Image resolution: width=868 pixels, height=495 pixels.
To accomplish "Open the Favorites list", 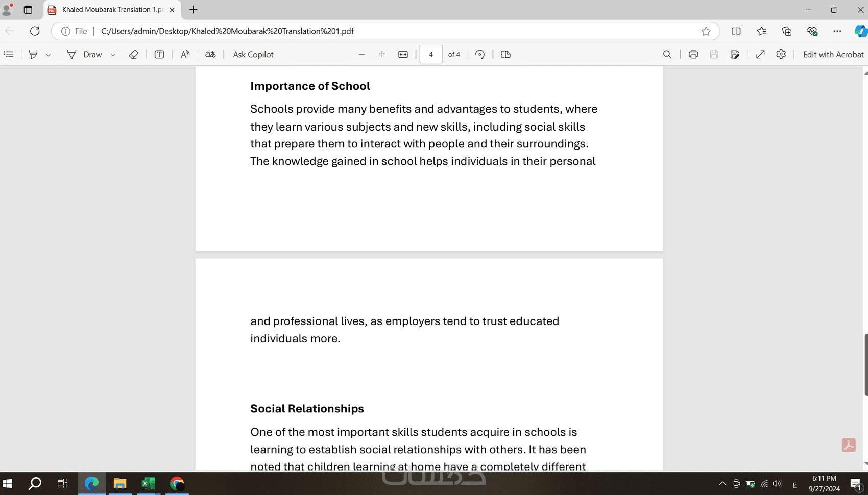I will point(761,31).
